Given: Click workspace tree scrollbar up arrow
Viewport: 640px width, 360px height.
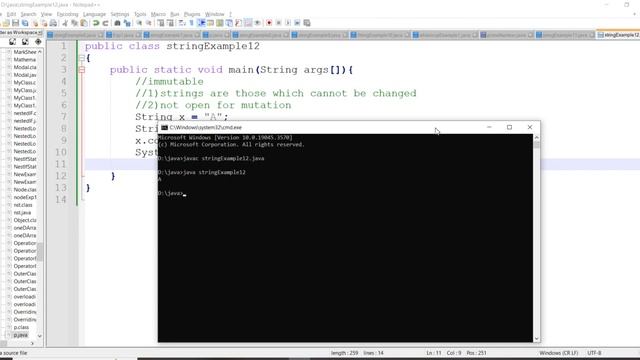Looking at the screenshot, I should coord(40,52).
